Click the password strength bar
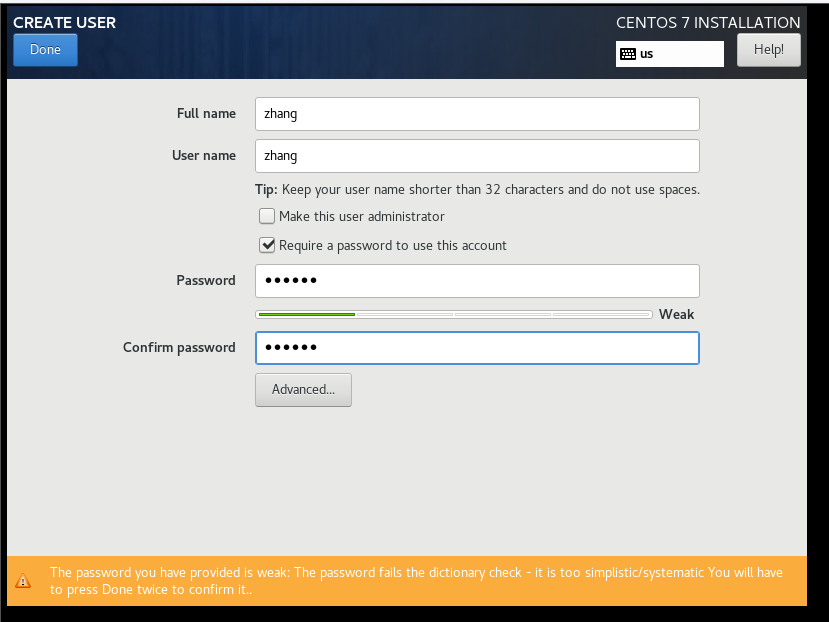The width and height of the screenshot is (829, 622). (454, 315)
